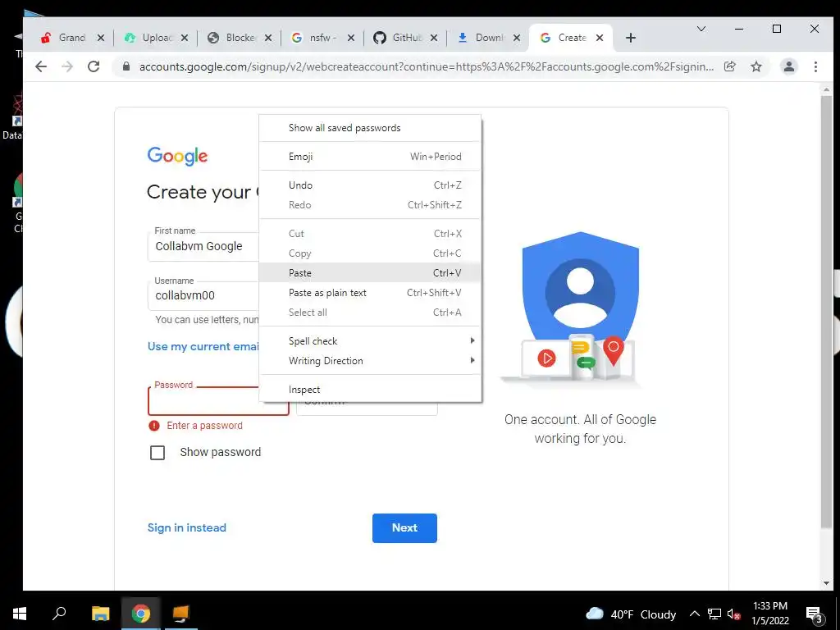Click the scrollbar down arrow
The height and width of the screenshot is (630, 840).
826,583
